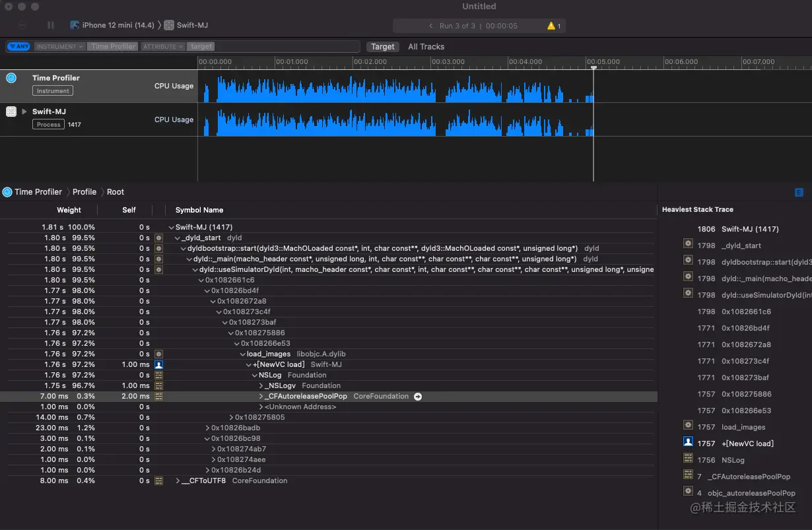This screenshot has height=530, width=812.
Task: Click the playhead marker on the timeline ruler
Action: click(x=593, y=67)
